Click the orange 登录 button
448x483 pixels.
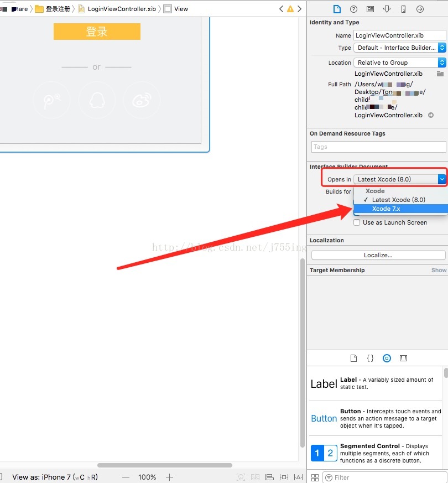(x=97, y=32)
